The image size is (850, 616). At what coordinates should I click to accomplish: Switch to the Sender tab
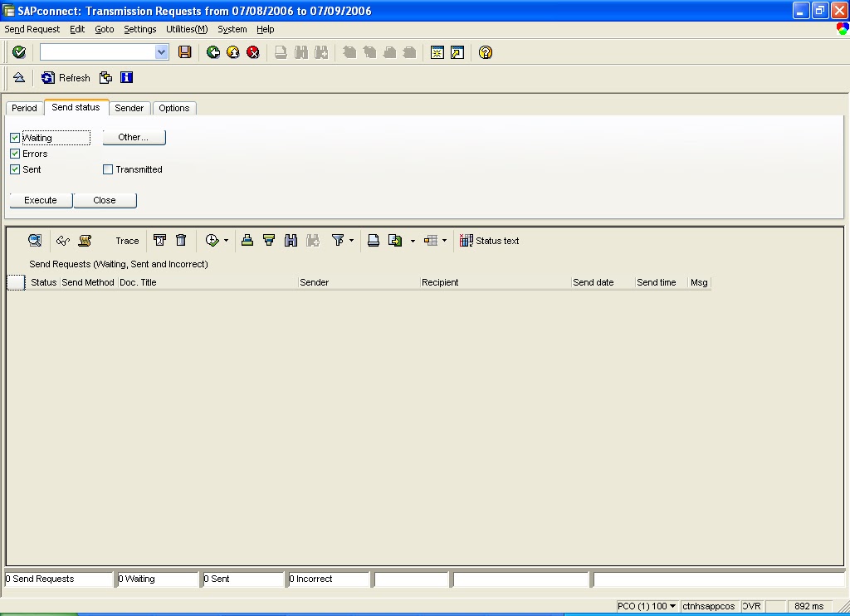tap(129, 108)
